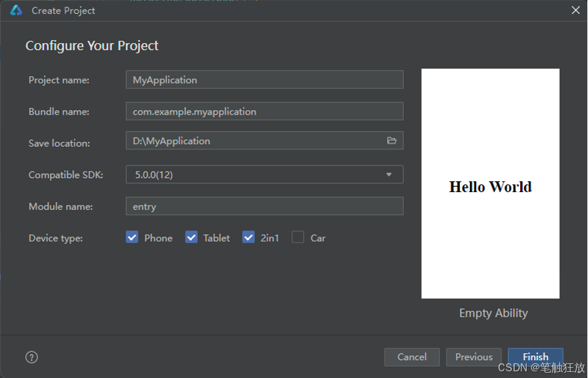This screenshot has width=588, height=378.
Task: Click Finish to create the project
Action: (535, 357)
